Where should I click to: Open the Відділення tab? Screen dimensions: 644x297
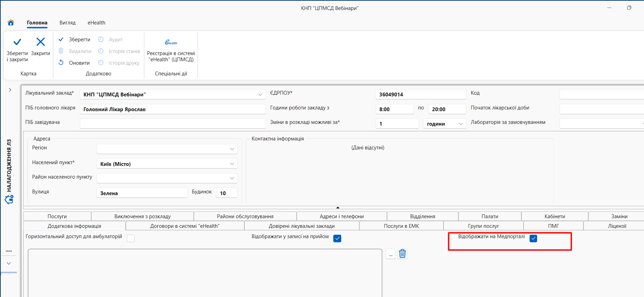pyautogui.click(x=423, y=216)
